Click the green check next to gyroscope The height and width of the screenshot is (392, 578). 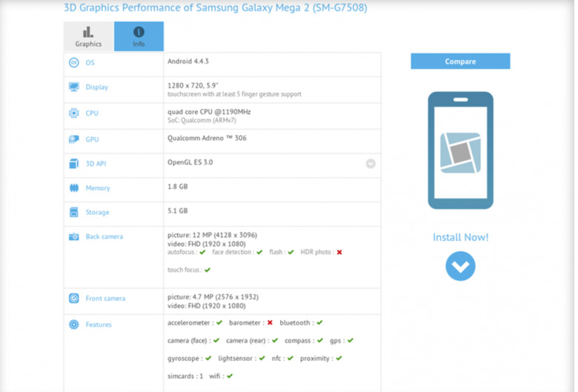tap(208, 358)
